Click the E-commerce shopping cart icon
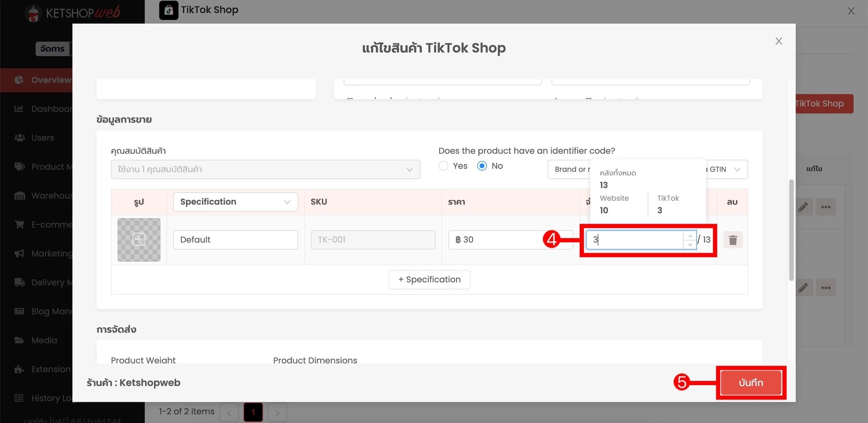The image size is (868, 423). tap(19, 224)
